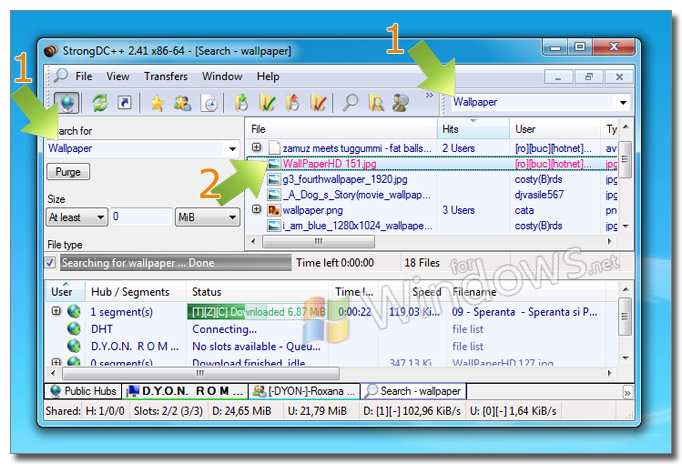Open the Help menu
This screenshot has height=464, width=682.
pyautogui.click(x=268, y=77)
